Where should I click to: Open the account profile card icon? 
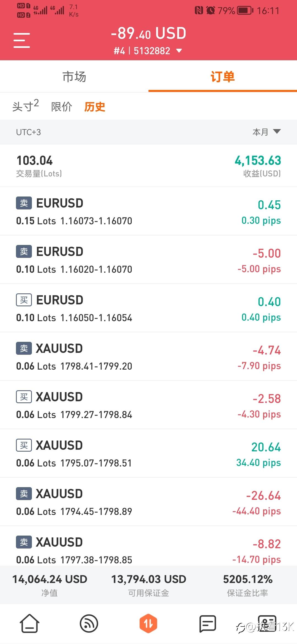pyautogui.click(x=267, y=623)
